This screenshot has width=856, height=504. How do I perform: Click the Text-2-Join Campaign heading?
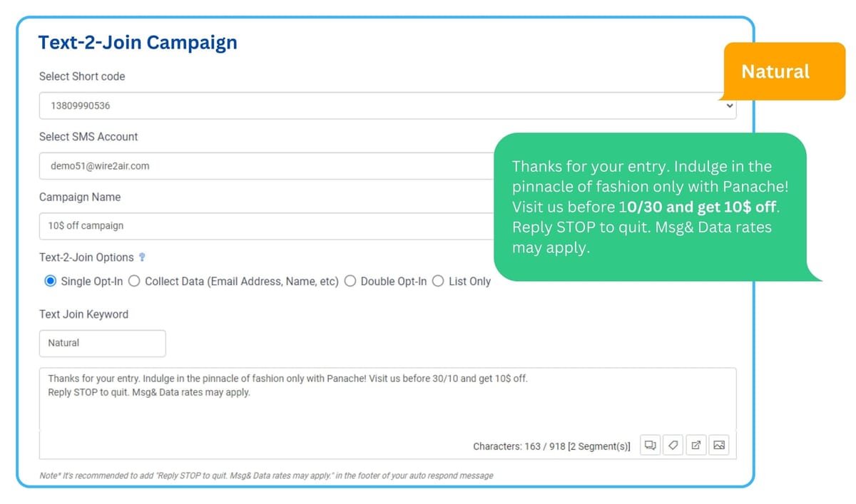(x=138, y=42)
